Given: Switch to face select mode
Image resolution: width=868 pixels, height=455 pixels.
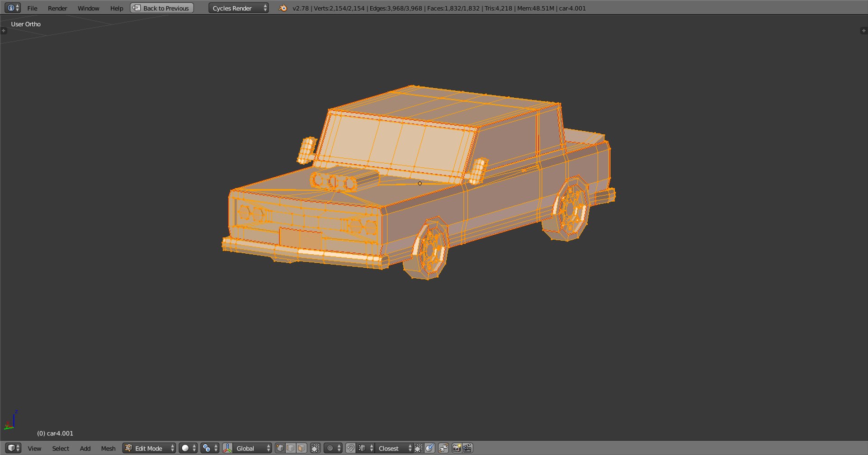Looking at the screenshot, I should pyautogui.click(x=302, y=448).
